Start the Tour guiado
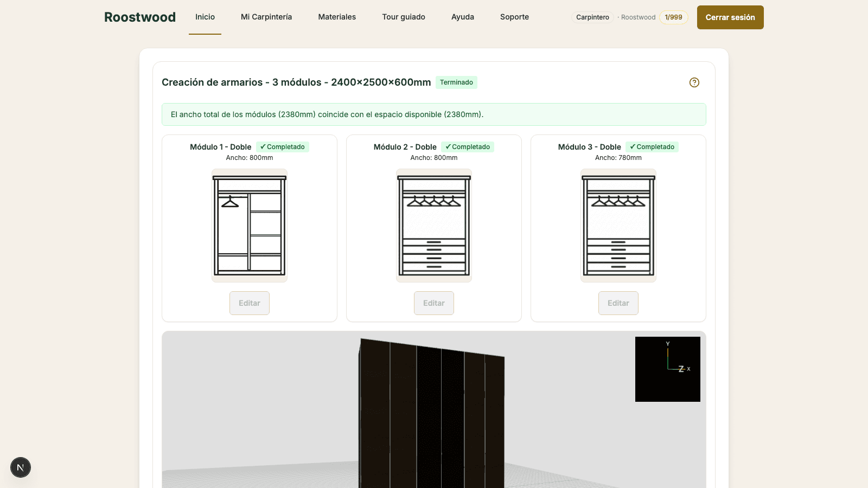This screenshot has width=868, height=488. tap(404, 17)
